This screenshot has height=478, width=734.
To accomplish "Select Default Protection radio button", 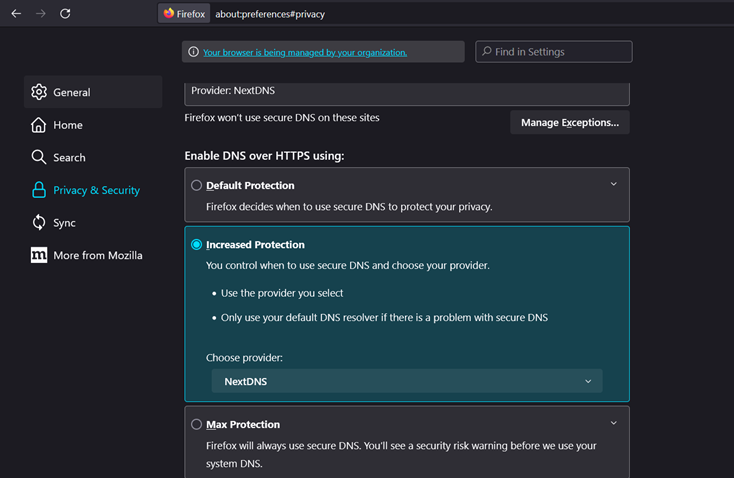I will click(x=196, y=185).
